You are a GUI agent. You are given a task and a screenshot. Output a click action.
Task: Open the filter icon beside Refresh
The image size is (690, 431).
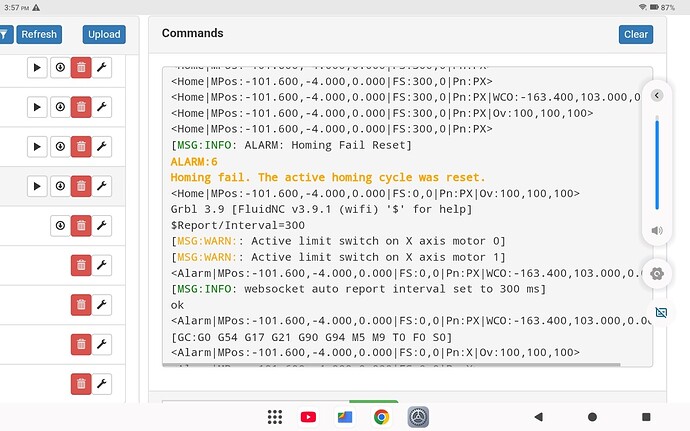pyautogui.click(x=4, y=34)
